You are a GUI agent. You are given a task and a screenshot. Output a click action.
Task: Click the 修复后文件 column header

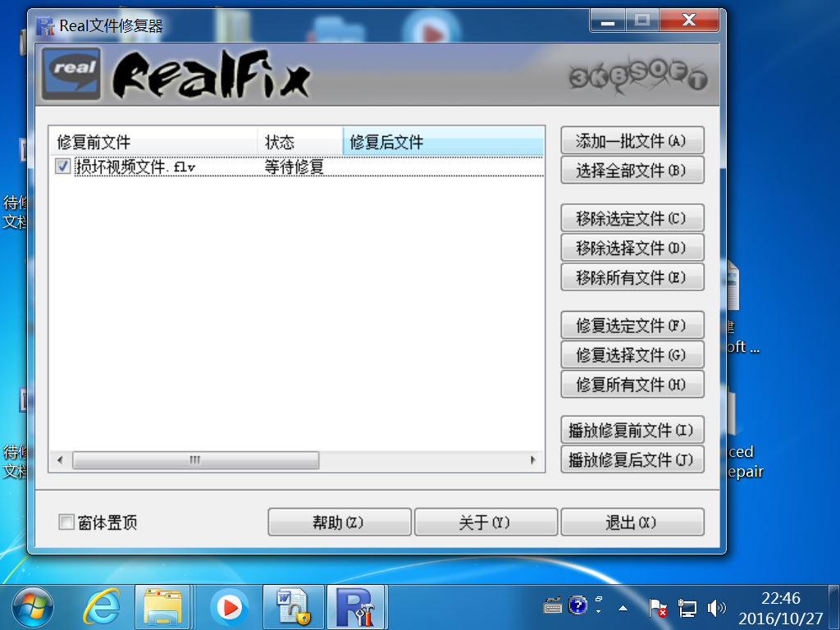[x=443, y=142]
